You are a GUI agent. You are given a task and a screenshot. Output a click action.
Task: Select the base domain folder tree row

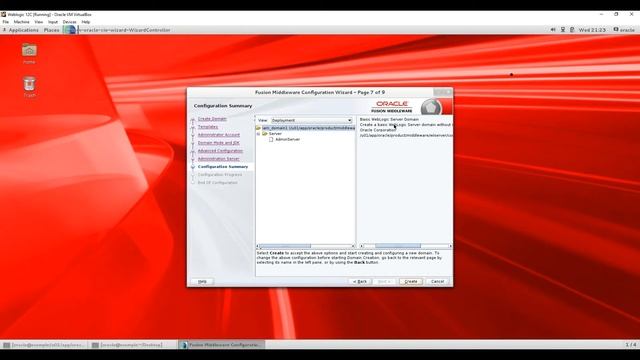(305, 128)
